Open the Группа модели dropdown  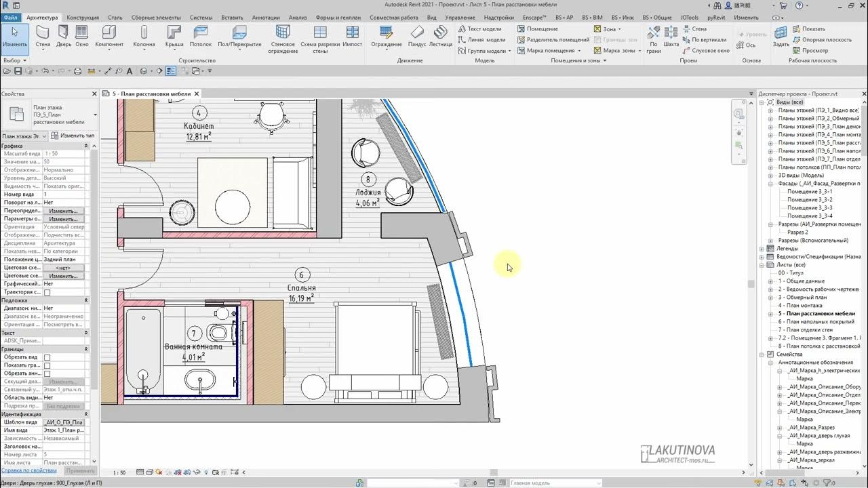[509, 51]
